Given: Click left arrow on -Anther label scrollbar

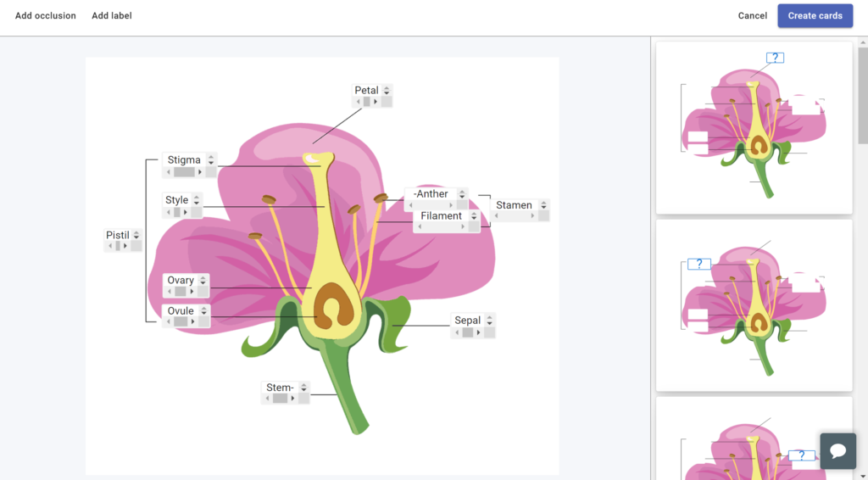Looking at the screenshot, I should click(411, 205).
